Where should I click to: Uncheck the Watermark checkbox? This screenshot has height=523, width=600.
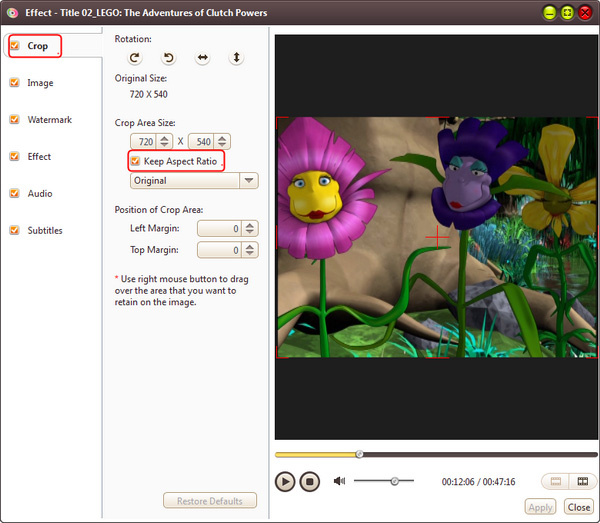point(14,120)
